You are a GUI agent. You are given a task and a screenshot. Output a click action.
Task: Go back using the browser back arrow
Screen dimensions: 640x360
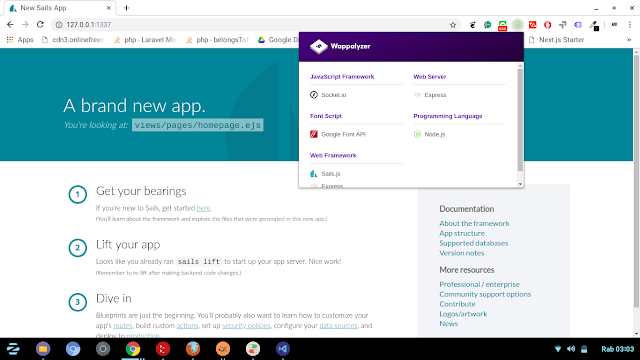[10, 24]
